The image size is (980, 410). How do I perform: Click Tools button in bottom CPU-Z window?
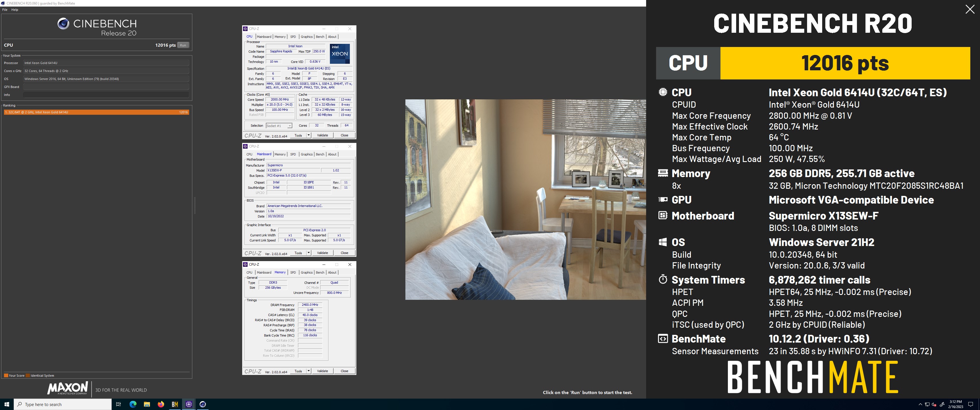[298, 371]
